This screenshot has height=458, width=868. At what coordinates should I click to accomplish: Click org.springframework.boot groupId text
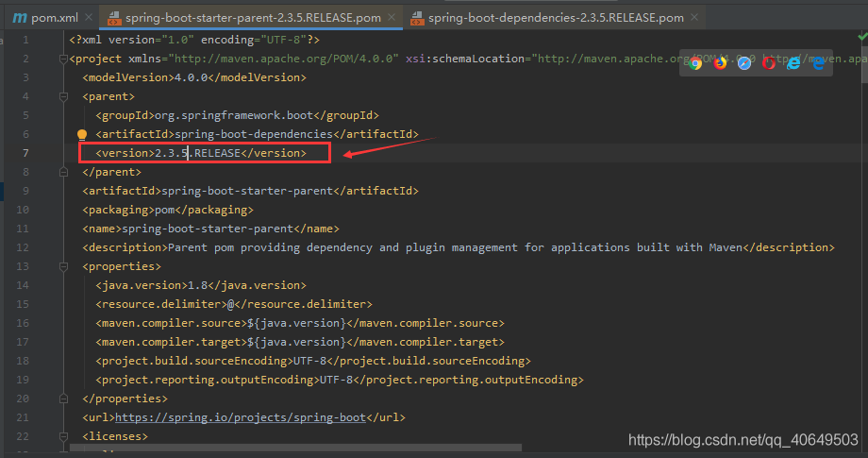tap(234, 116)
